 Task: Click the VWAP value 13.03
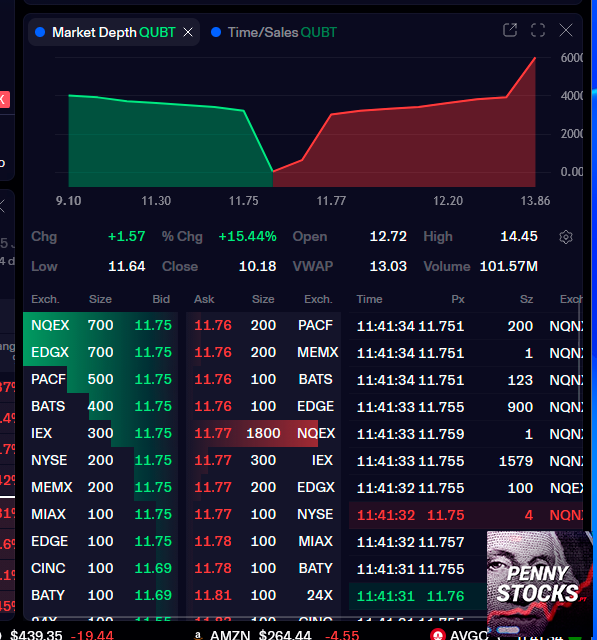tap(388, 267)
